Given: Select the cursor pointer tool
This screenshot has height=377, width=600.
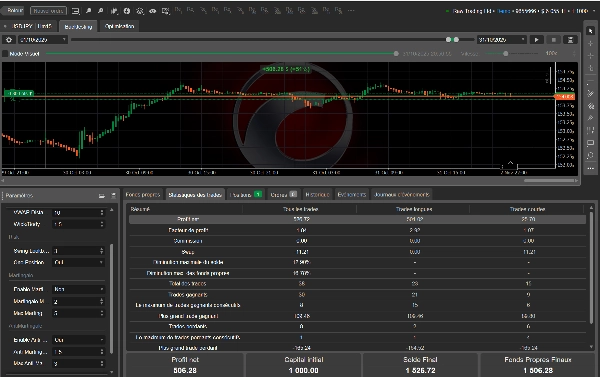Looking at the screenshot, I should tap(590, 31).
